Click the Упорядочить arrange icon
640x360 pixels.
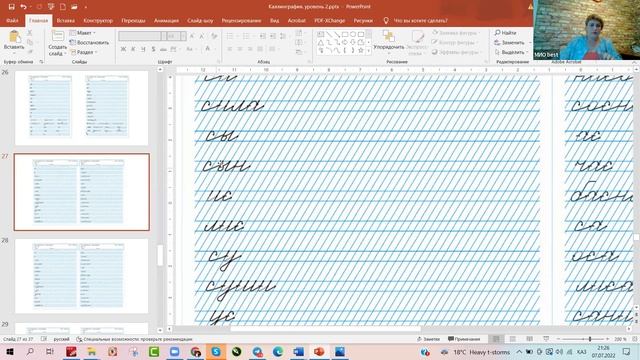coord(388,36)
